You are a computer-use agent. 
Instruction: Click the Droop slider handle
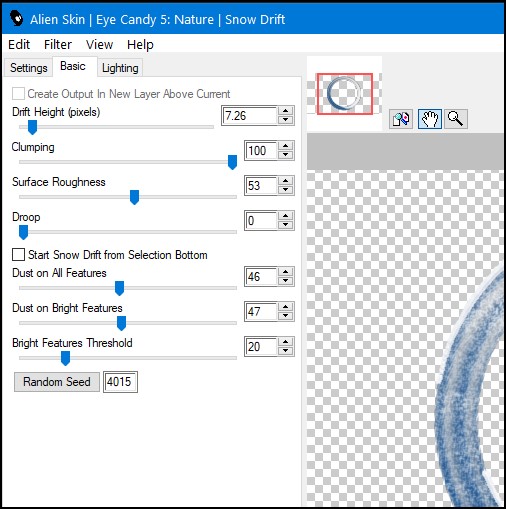coord(23,232)
